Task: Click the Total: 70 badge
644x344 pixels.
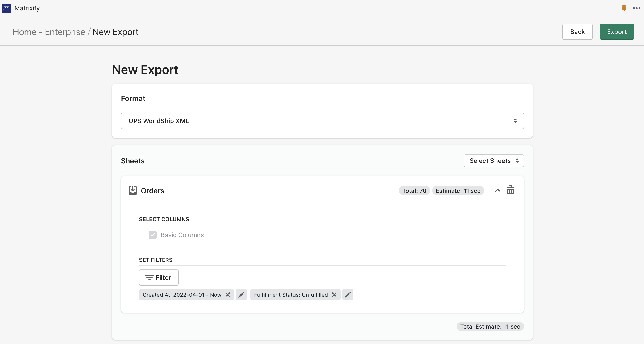Action: point(414,190)
